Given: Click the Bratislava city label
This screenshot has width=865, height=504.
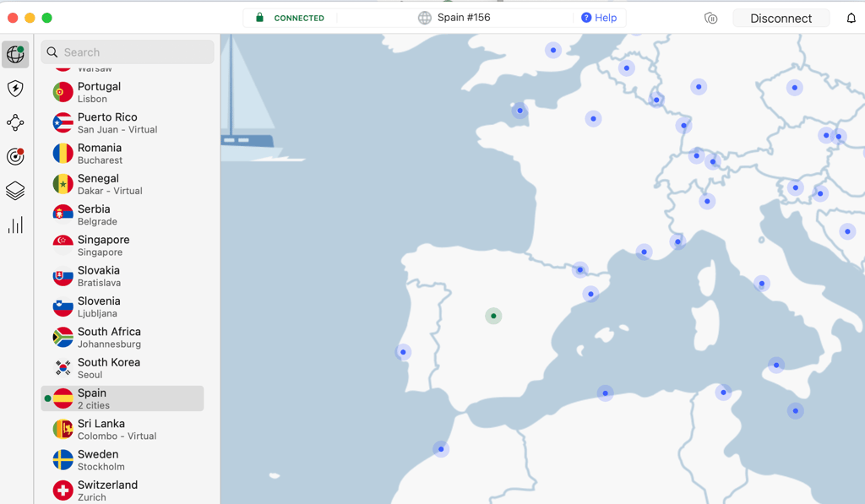Looking at the screenshot, I should pyautogui.click(x=100, y=283).
